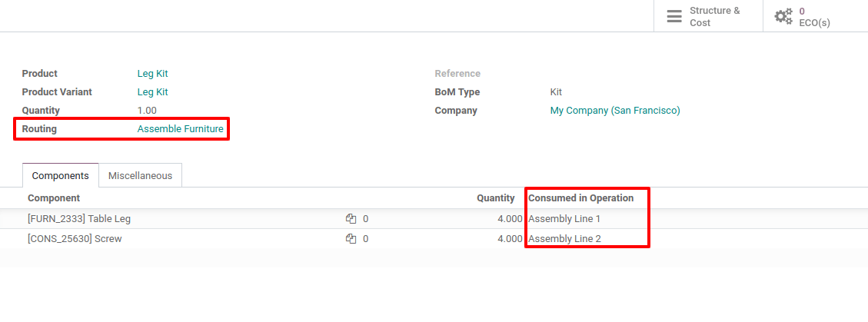Click copy icon in Table Leg row

[x=351, y=219]
